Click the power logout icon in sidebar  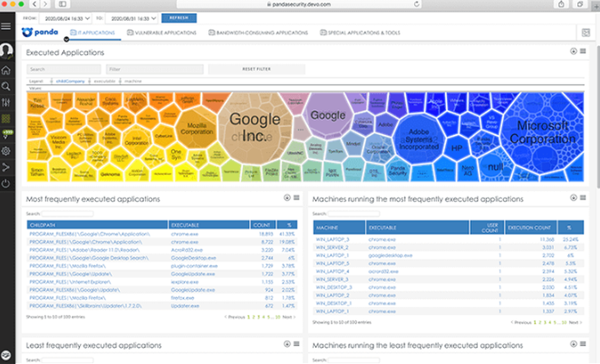6,183
